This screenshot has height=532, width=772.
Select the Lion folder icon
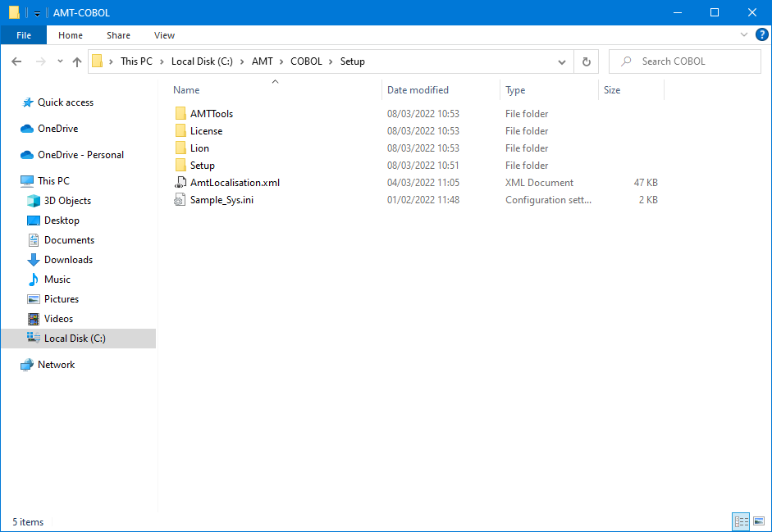[x=180, y=148]
